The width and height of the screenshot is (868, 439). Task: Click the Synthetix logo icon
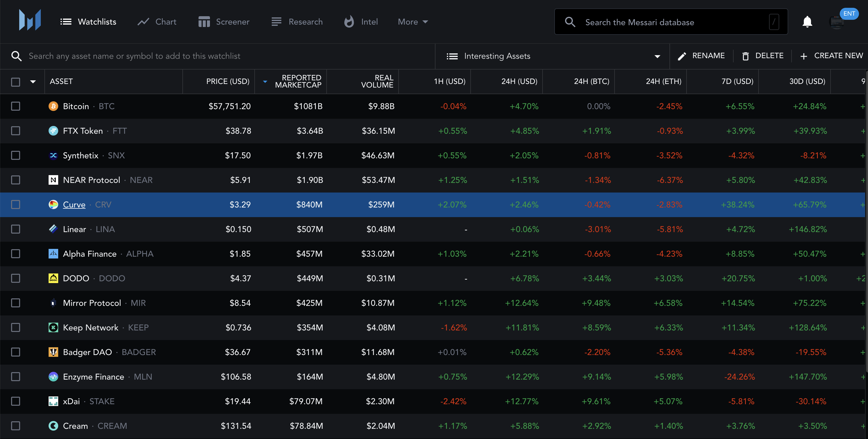pos(53,155)
